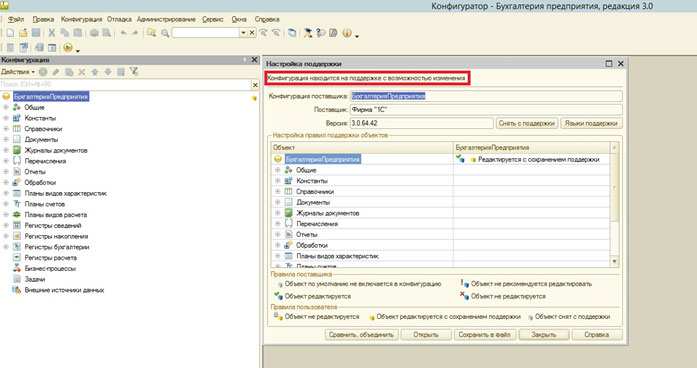Click the question-mark help icon in toolbar
697x368 pixels.
click(320, 33)
